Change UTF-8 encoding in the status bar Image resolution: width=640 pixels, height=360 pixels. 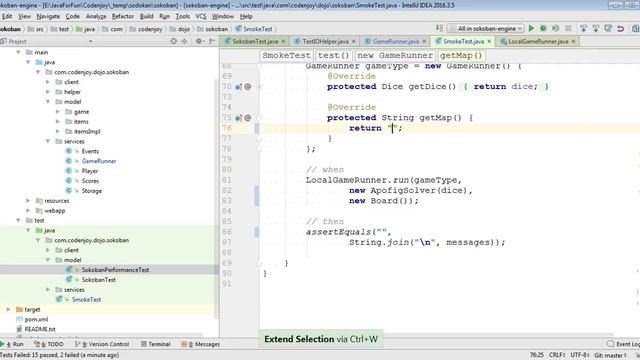(579, 355)
